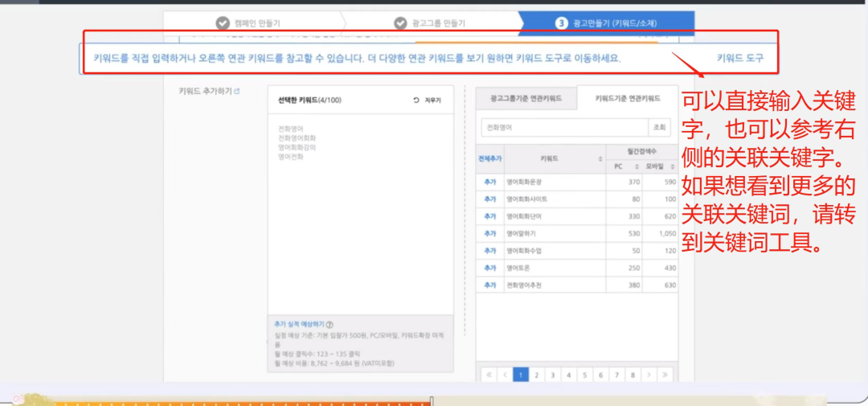Screen dimensions: 868x406
Task: Jump to last page with » arrow
Action: 665,375
